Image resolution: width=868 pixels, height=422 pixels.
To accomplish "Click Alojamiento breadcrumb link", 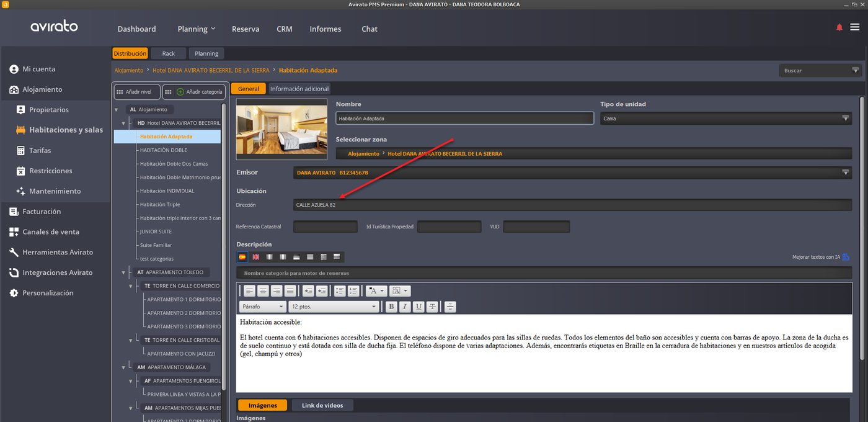I will click(129, 70).
